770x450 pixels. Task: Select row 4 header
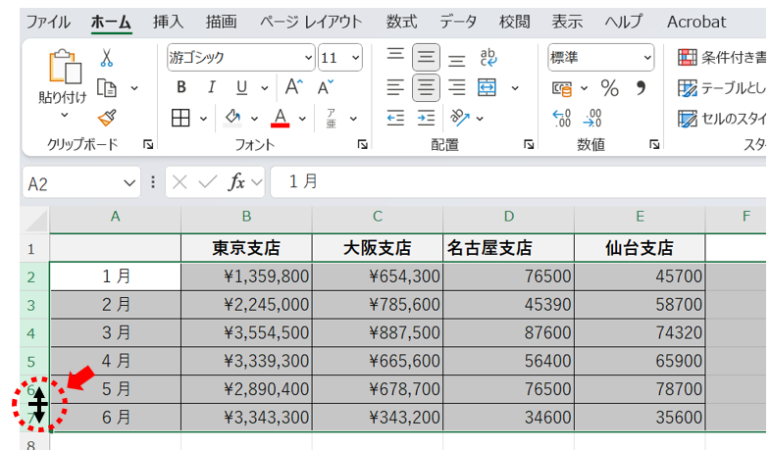click(x=34, y=333)
